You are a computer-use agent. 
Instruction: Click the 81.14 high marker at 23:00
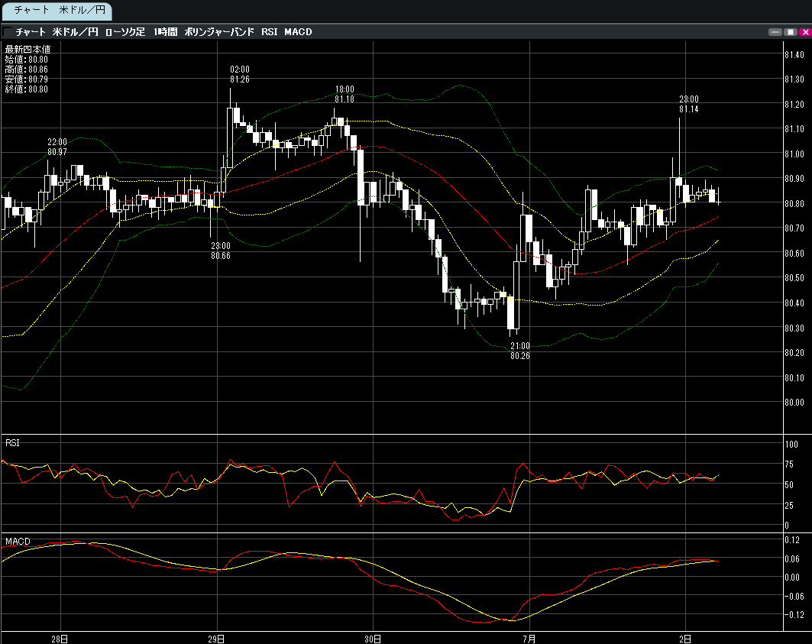689,109
